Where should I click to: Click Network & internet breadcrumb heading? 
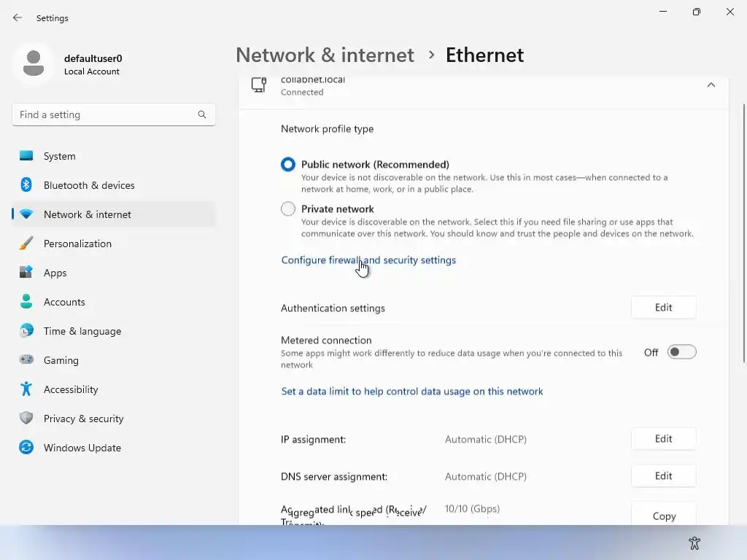[325, 55]
